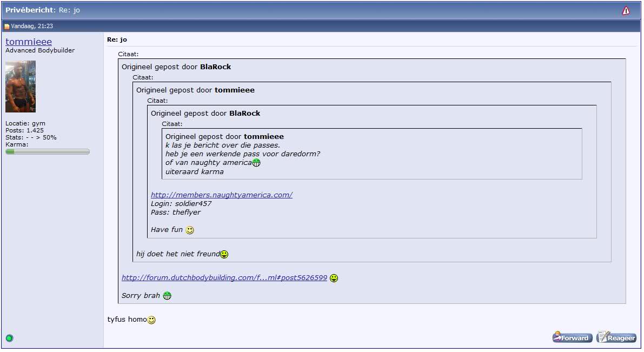Click the smiley after "hij doet het niet freund"

tap(224, 254)
